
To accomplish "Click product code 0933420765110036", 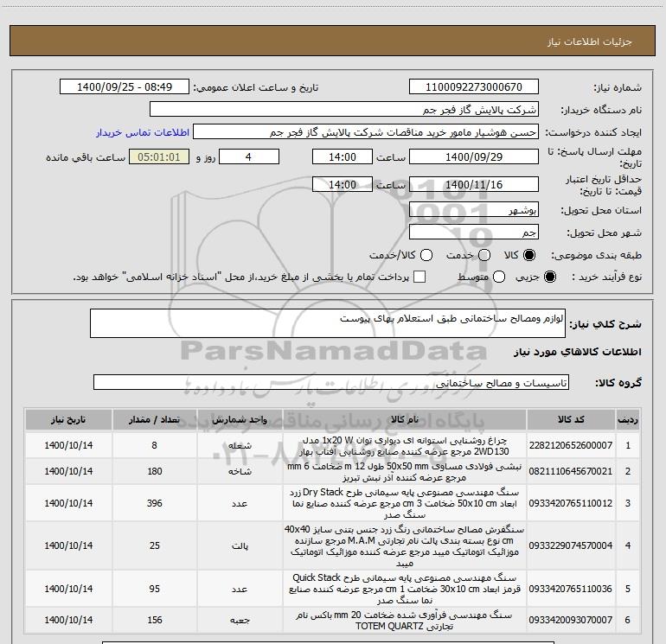I will click(x=571, y=589).
